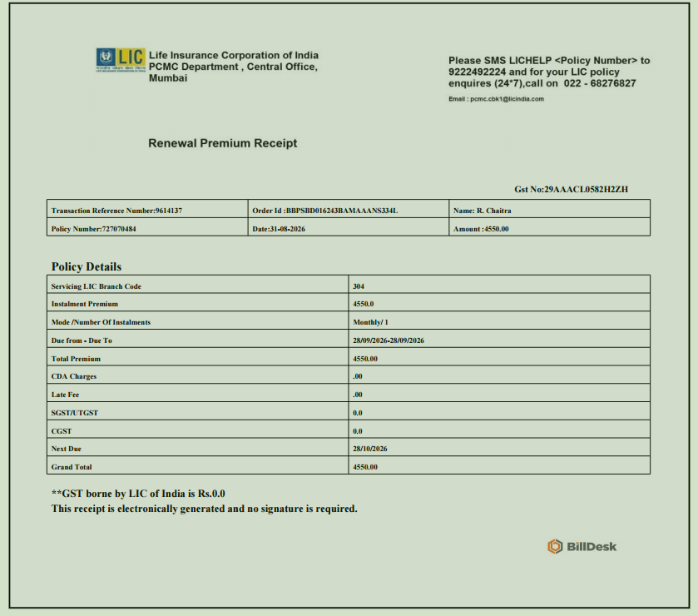698x616 pixels.
Task: Click phone number 022 - 68276827
Action: tap(600, 83)
